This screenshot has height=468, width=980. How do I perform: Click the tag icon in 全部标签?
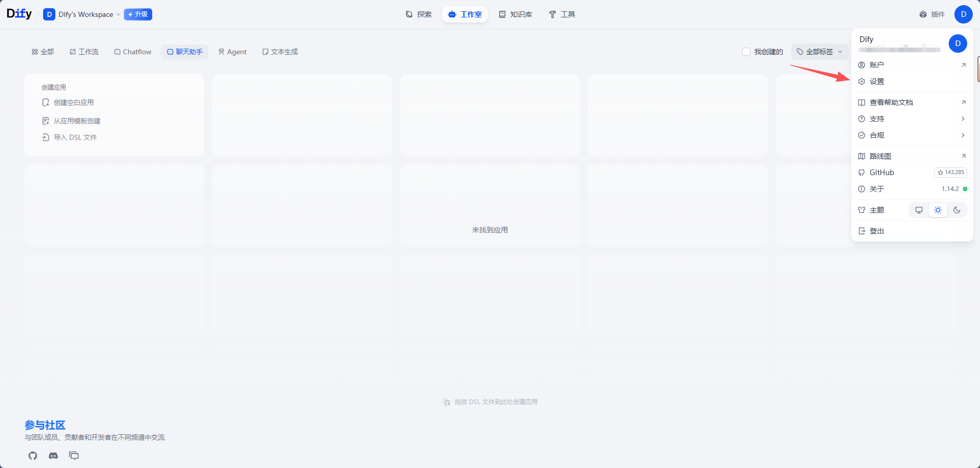point(800,52)
